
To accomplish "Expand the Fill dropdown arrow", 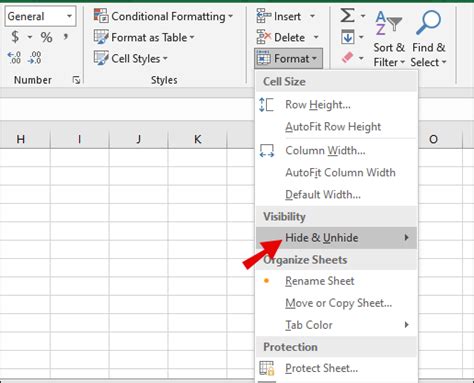I will tap(361, 37).
